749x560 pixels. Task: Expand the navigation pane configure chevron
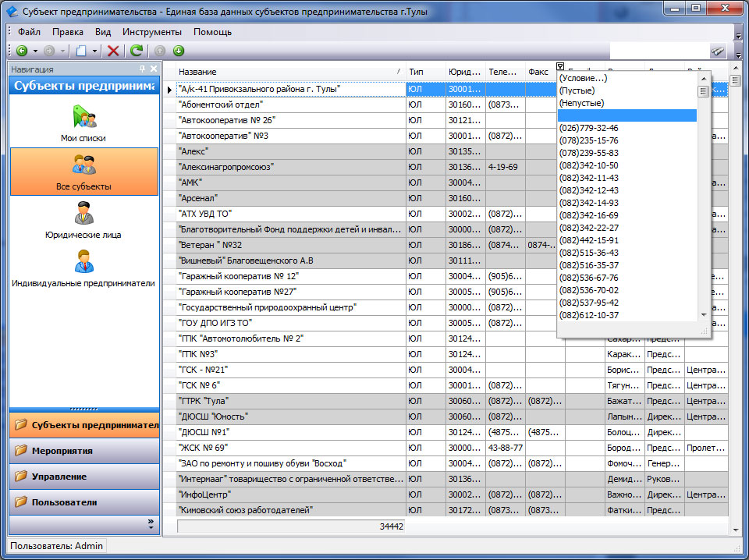coord(151,523)
